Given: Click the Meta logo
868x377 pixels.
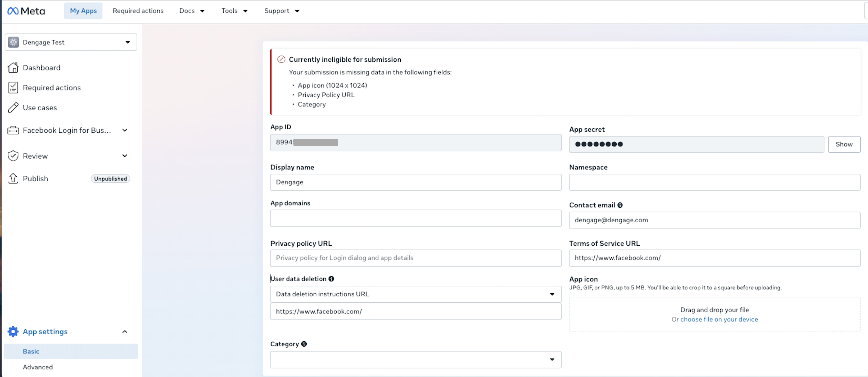Looking at the screenshot, I should 26,11.
